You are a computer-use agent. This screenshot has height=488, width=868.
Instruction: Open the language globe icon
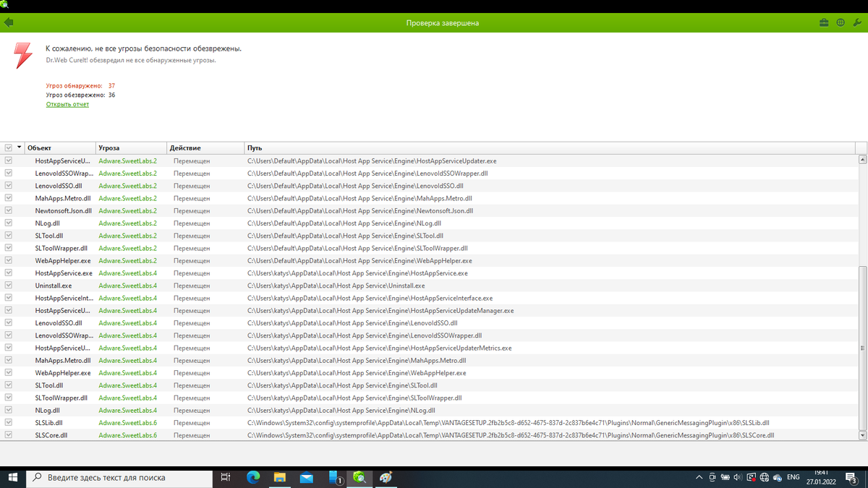pos(841,22)
